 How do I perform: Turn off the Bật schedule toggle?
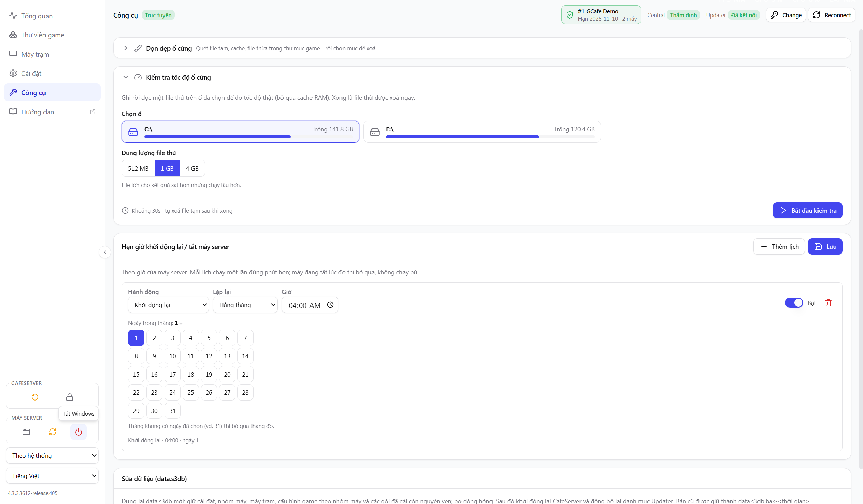(x=794, y=303)
